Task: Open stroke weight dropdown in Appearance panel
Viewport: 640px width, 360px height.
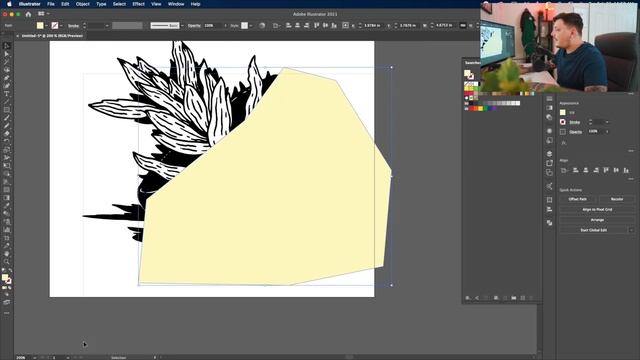Action: click(607, 122)
